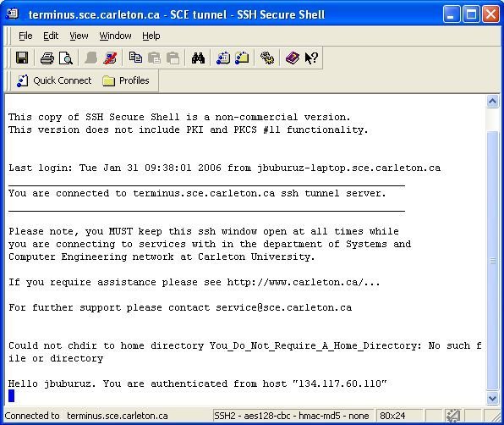Click the Find binoculars icon
The height and width of the screenshot is (425, 504).
[x=198, y=58]
